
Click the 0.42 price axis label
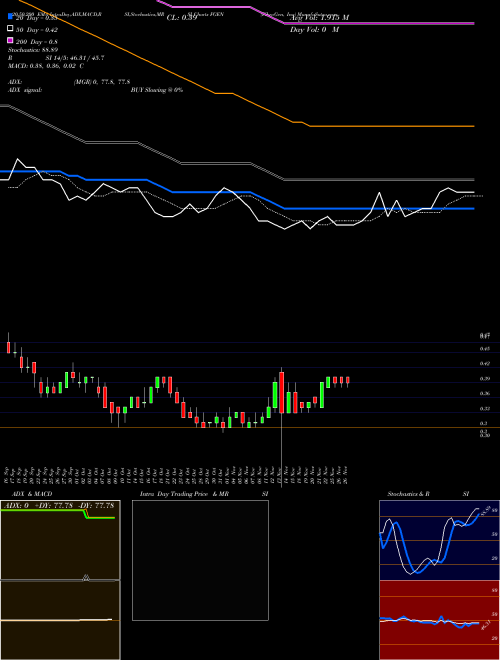click(484, 363)
